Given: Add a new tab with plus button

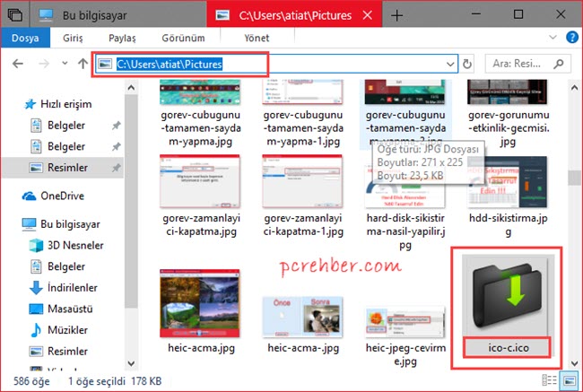Looking at the screenshot, I should [396, 15].
